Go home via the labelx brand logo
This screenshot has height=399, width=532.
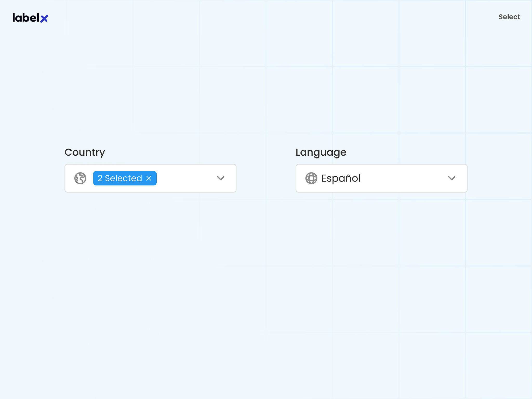pyautogui.click(x=30, y=18)
